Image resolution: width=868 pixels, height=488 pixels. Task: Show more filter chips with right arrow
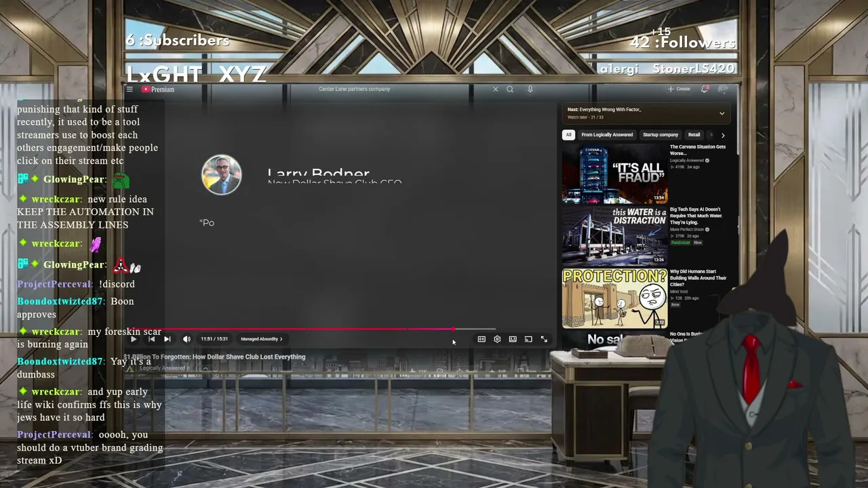723,135
